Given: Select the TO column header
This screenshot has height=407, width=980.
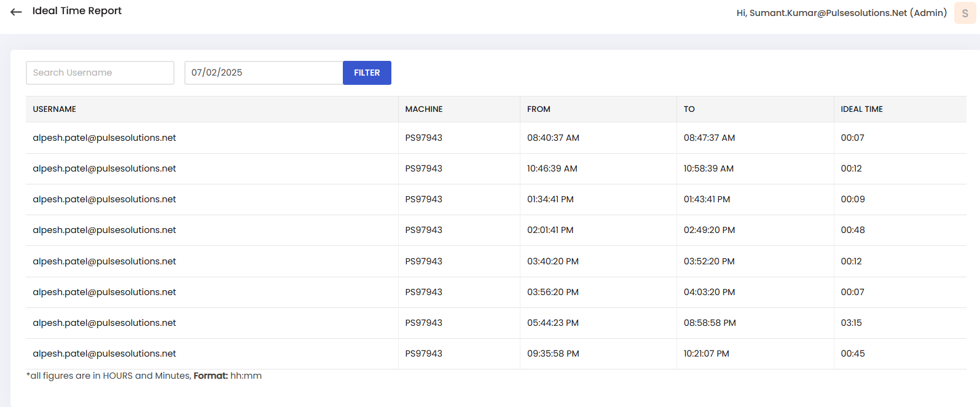Looking at the screenshot, I should tap(689, 109).
